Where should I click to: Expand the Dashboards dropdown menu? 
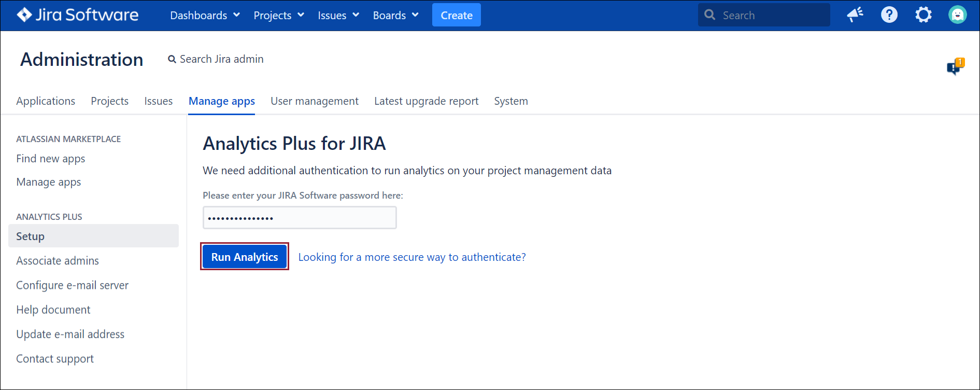(205, 16)
